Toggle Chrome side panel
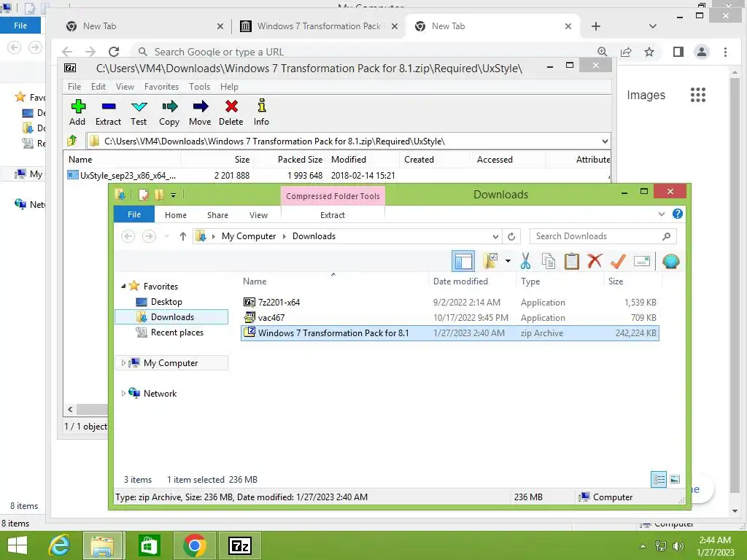This screenshot has height=560, width=747. 678,52
